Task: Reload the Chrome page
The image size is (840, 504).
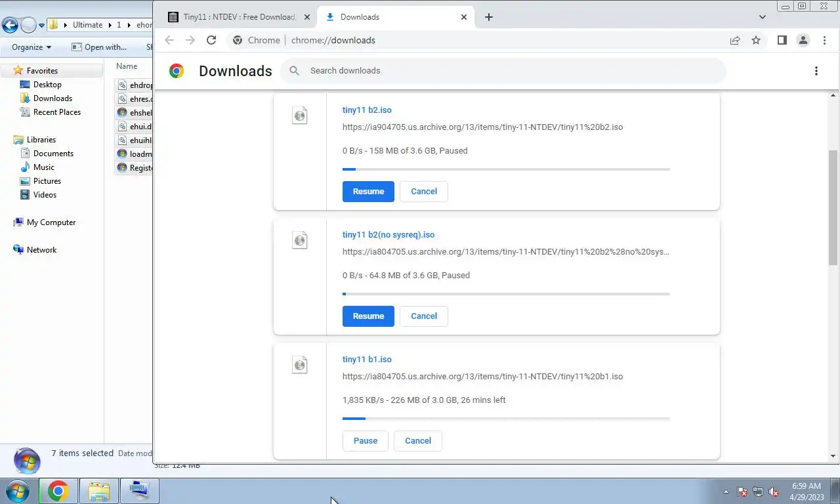Action: pos(211,40)
